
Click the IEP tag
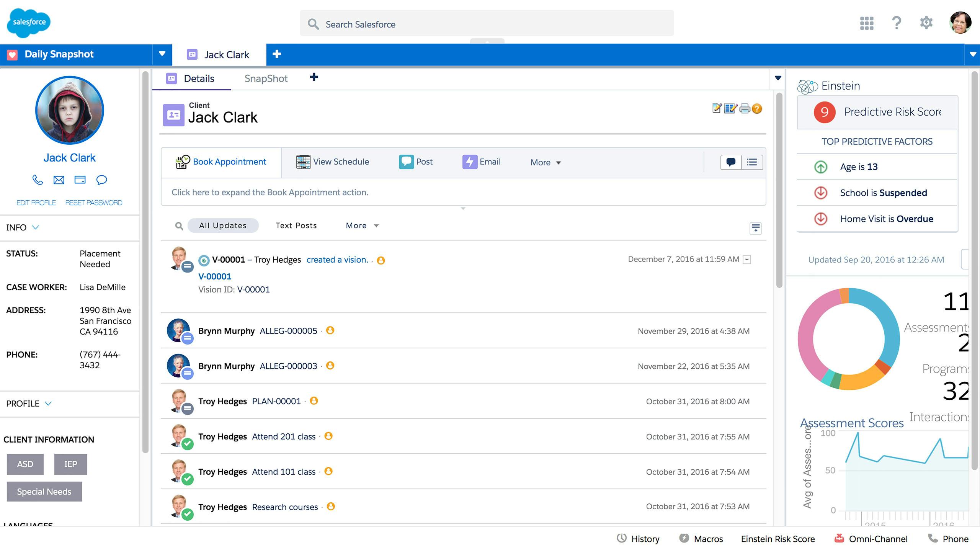tap(71, 464)
